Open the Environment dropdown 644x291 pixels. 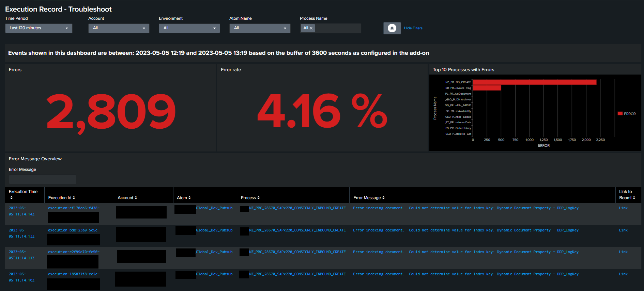point(189,28)
